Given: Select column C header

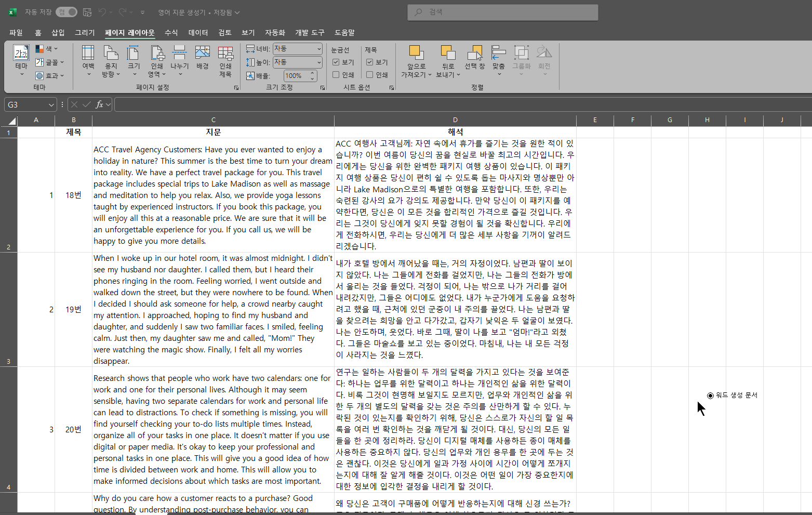Looking at the screenshot, I should 214,120.
